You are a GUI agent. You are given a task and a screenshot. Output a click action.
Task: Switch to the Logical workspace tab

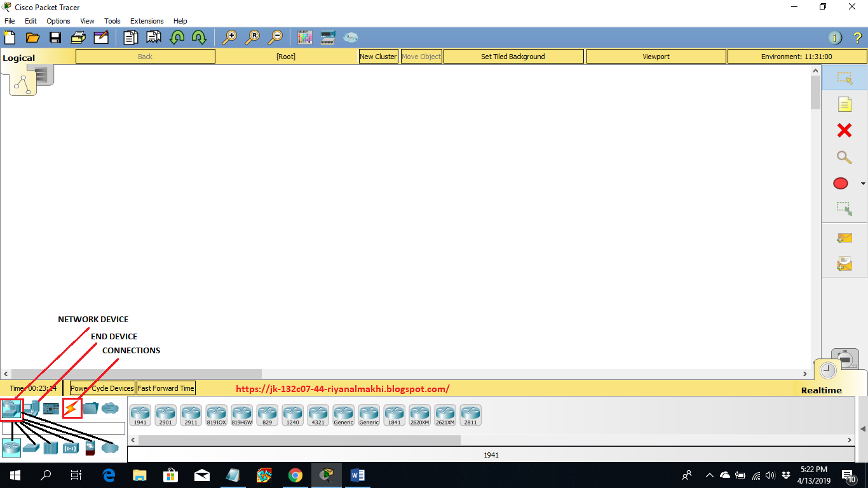click(19, 58)
